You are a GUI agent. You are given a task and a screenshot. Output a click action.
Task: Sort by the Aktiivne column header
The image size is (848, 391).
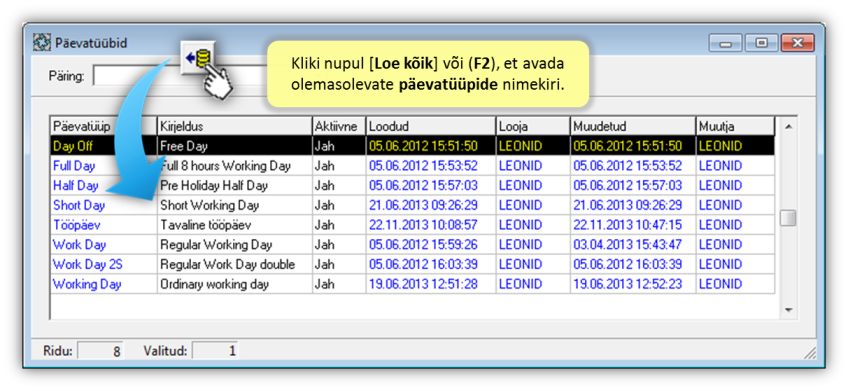point(339,127)
